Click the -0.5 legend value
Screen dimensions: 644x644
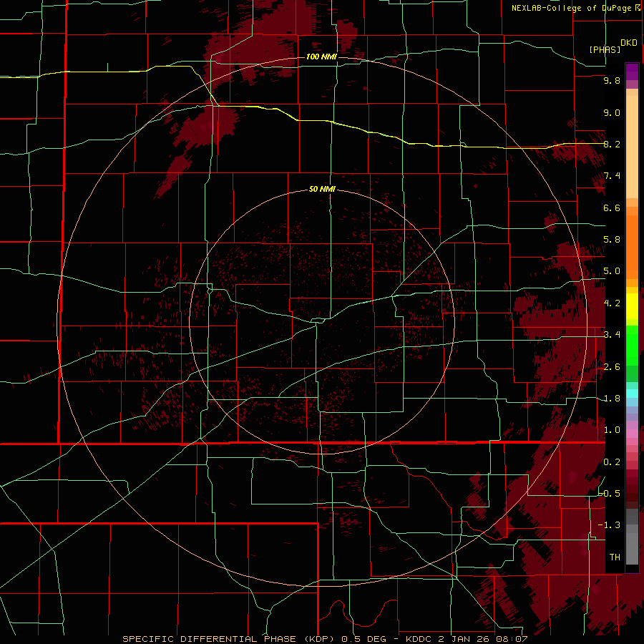(x=609, y=494)
